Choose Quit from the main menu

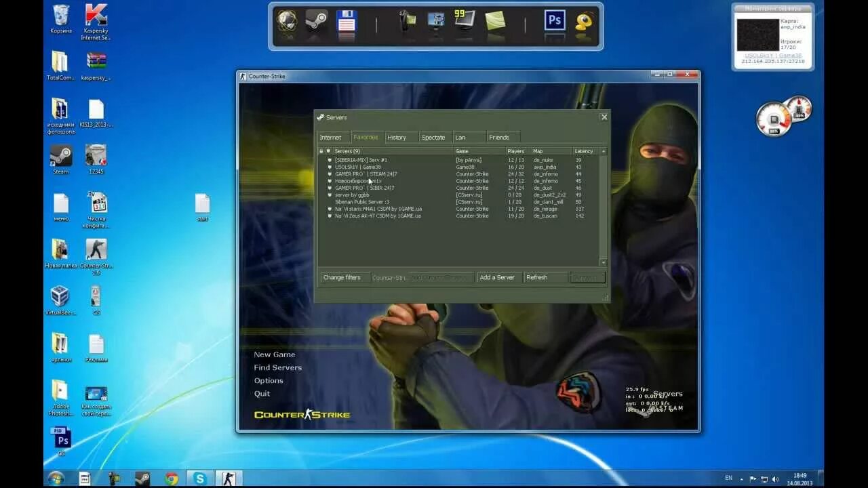[x=262, y=393]
